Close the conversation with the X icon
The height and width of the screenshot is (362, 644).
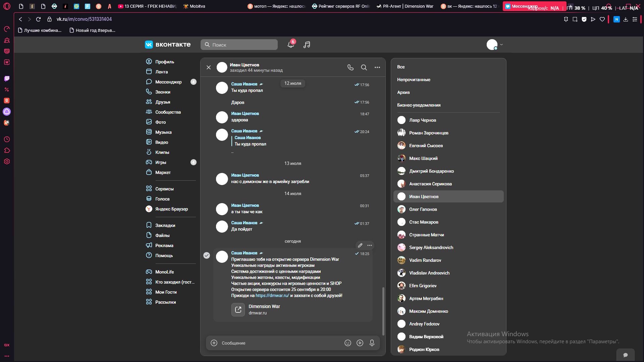pos(209,67)
